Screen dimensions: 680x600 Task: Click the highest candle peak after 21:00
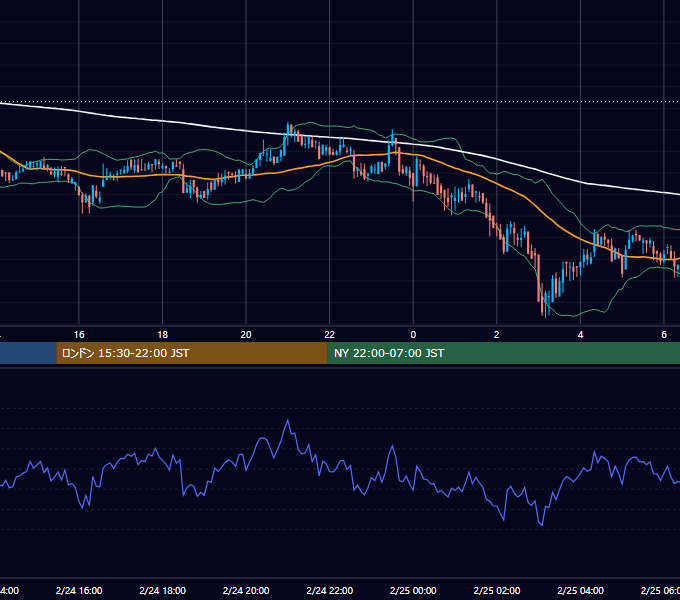(288, 128)
